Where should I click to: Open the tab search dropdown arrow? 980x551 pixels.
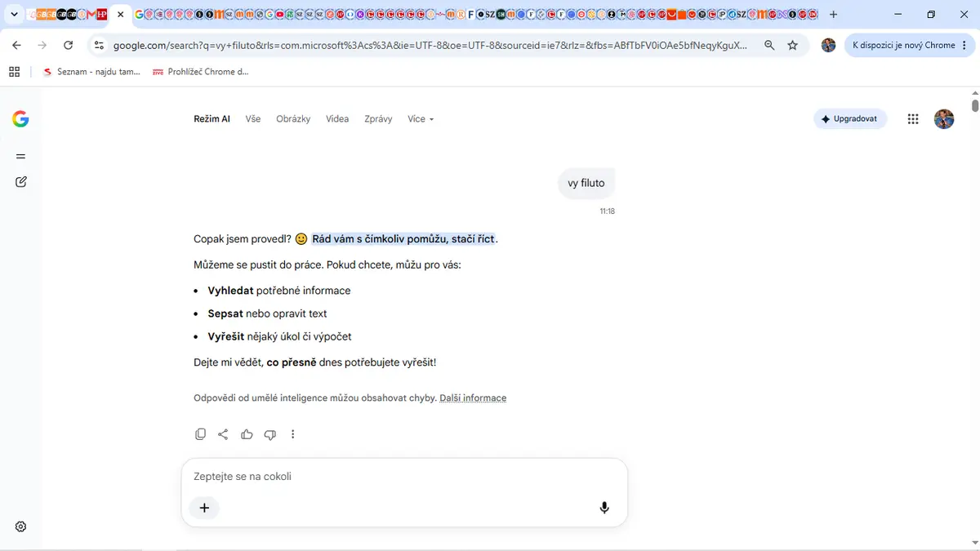click(x=15, y=15)
